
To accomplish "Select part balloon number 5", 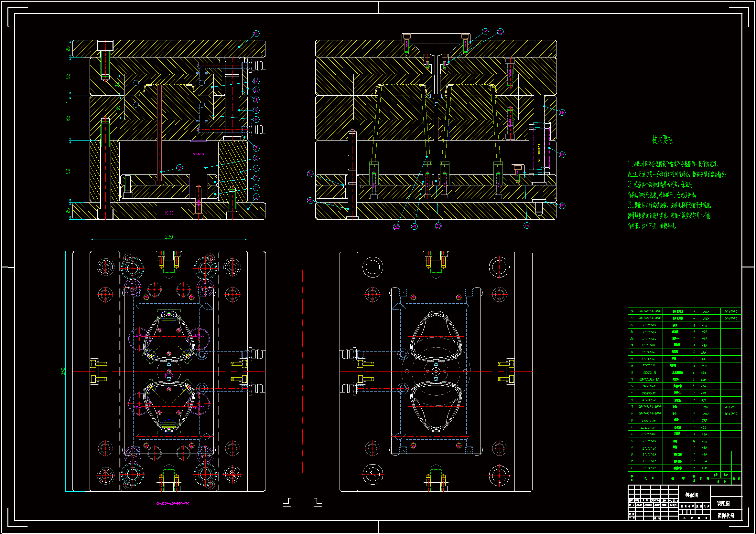I will 179,168.
